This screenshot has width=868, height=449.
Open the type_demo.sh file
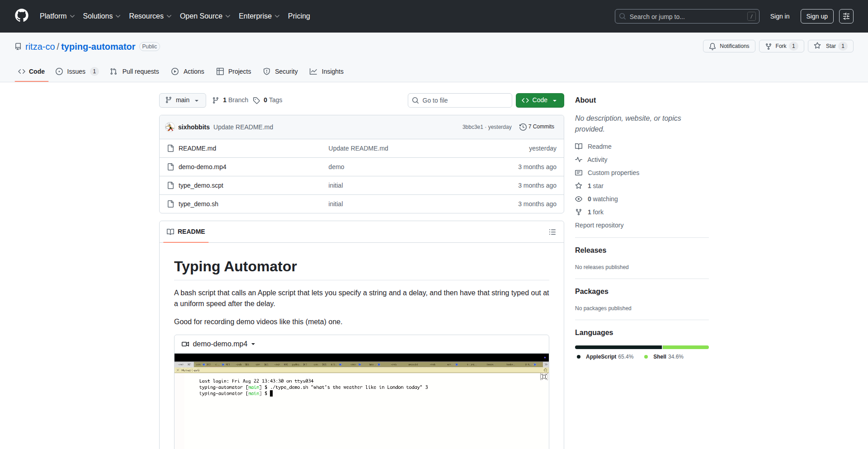pos(198,204)
